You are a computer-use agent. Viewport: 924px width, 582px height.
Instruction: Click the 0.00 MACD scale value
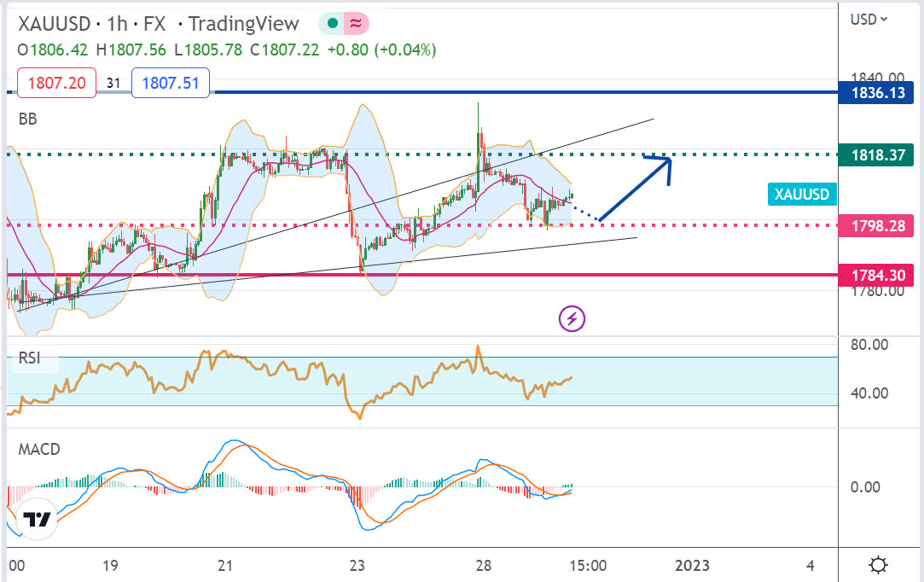pyautogui.click(x=865, y=487)
